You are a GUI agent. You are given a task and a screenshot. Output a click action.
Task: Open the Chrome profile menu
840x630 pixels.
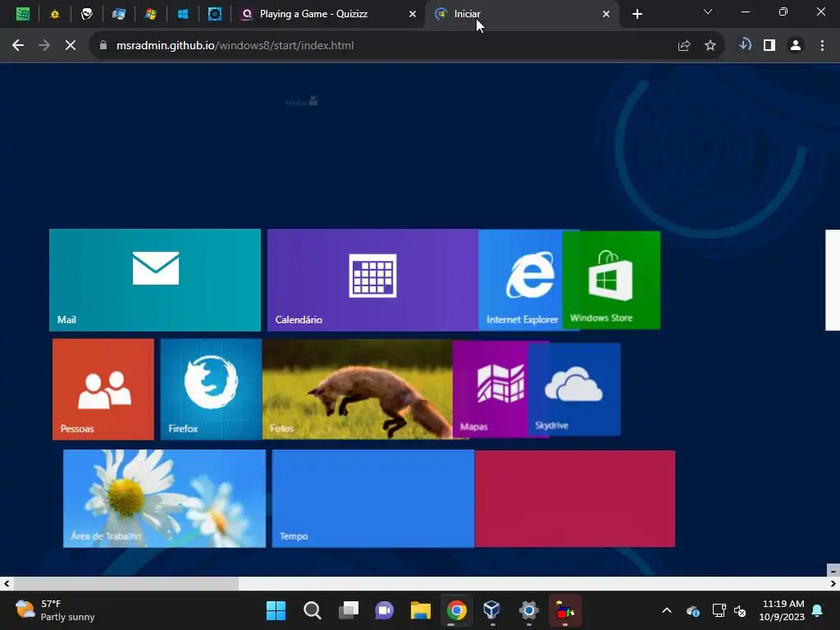pos(796,46)
